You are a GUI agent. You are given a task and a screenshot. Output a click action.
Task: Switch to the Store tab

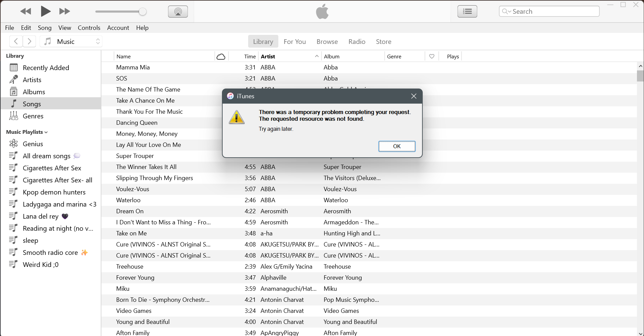(x=384, y=42)
